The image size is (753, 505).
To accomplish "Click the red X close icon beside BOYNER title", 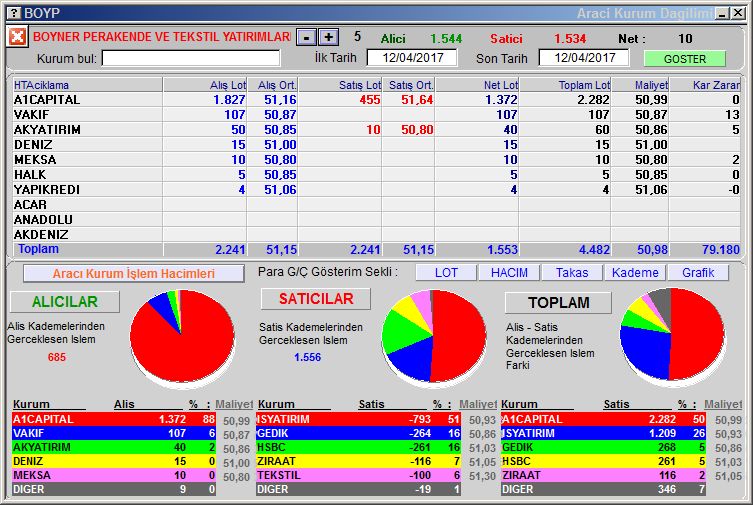I will click(x=17, y=36).
